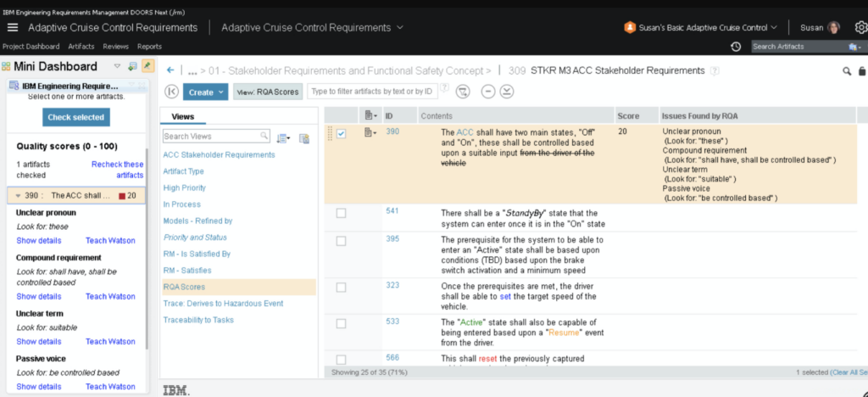Screen dimensions: 868x397
Task: Click the expand all chevron circle icon
Action: (507, 92)
